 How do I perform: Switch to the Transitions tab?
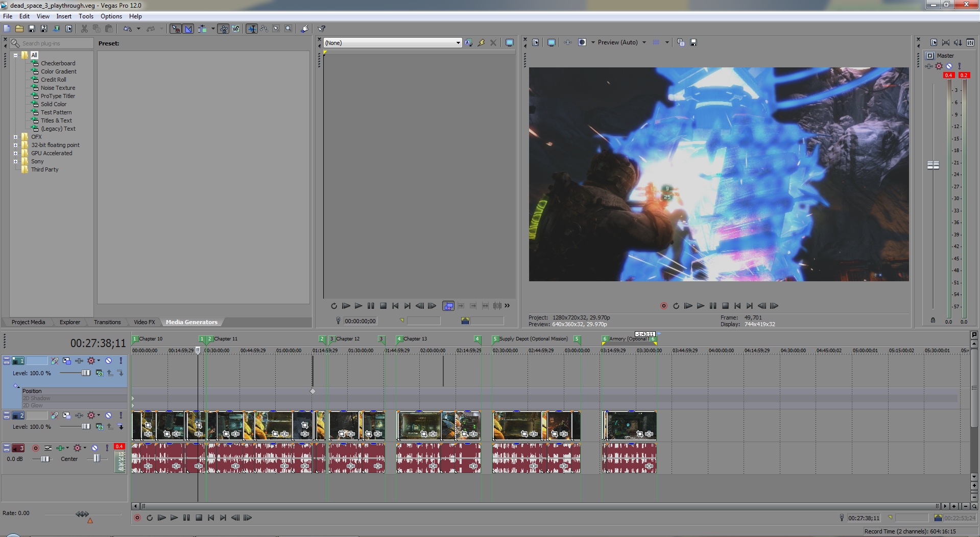coord(107,322)
